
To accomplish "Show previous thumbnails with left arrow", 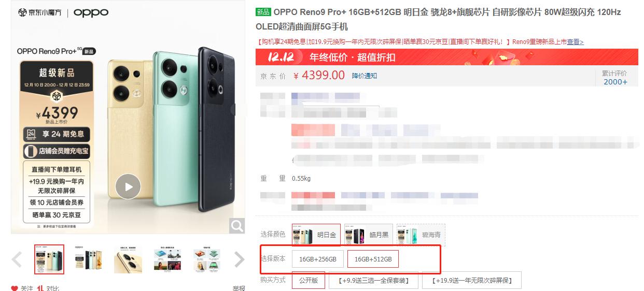I will coord(17,259).
